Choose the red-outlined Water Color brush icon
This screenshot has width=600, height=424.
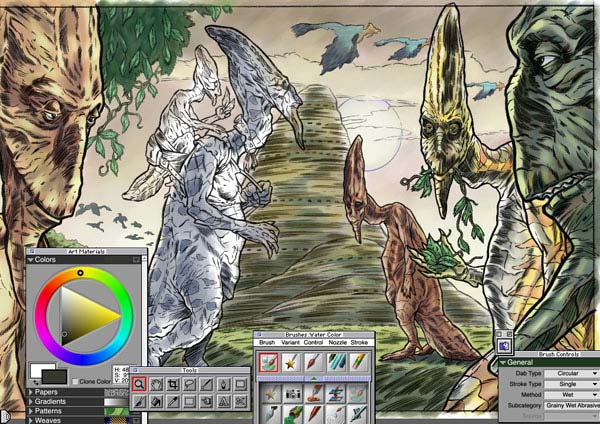click(x=268, y=362)
